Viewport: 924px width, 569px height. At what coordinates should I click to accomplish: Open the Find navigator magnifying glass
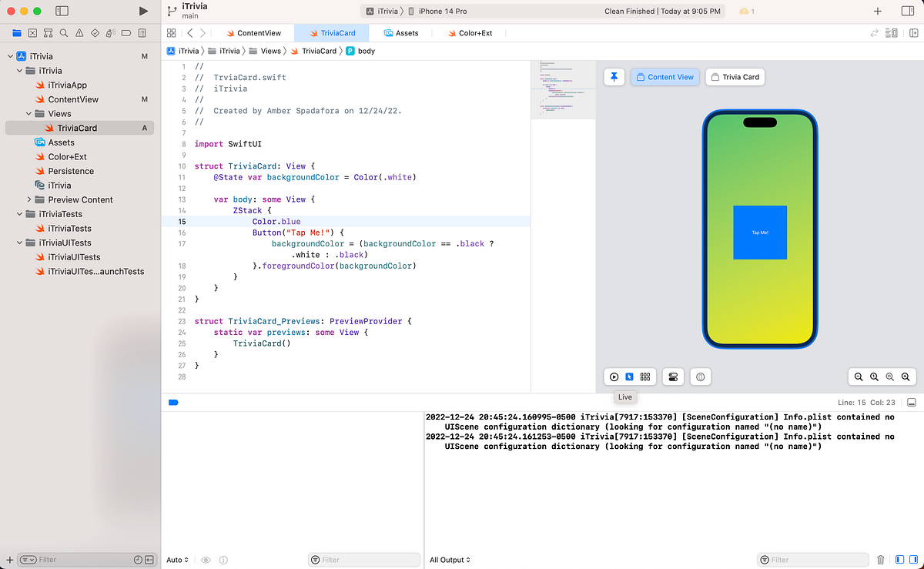[64, 33]
